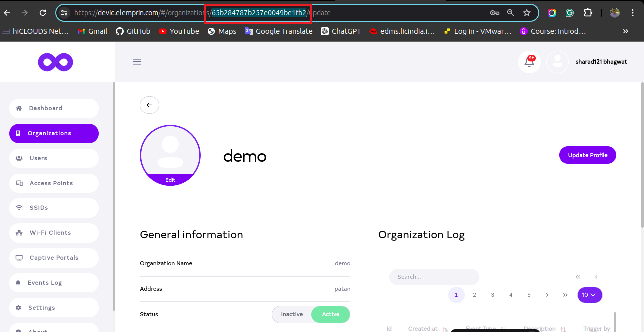644x332 pixels.
Task: Click the Update Profile button
Action: point(587,155)
